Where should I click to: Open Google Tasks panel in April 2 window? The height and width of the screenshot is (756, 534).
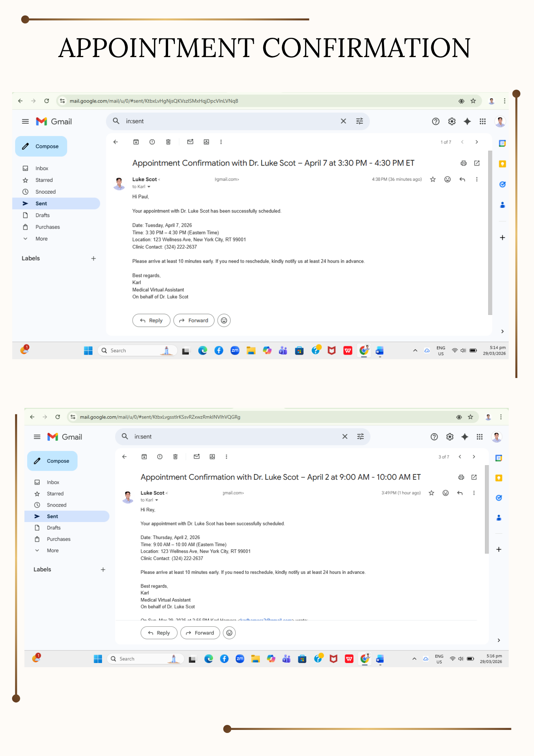pos(499,498)
